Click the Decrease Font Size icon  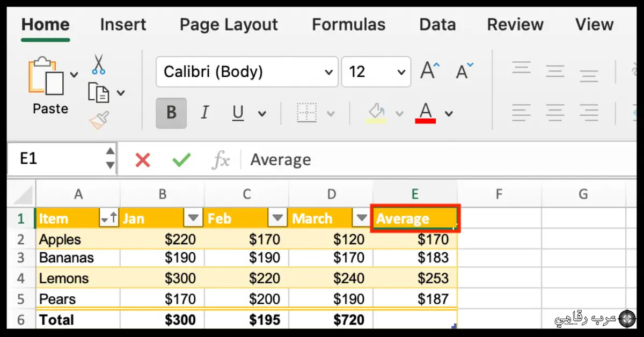pos(463,71)
